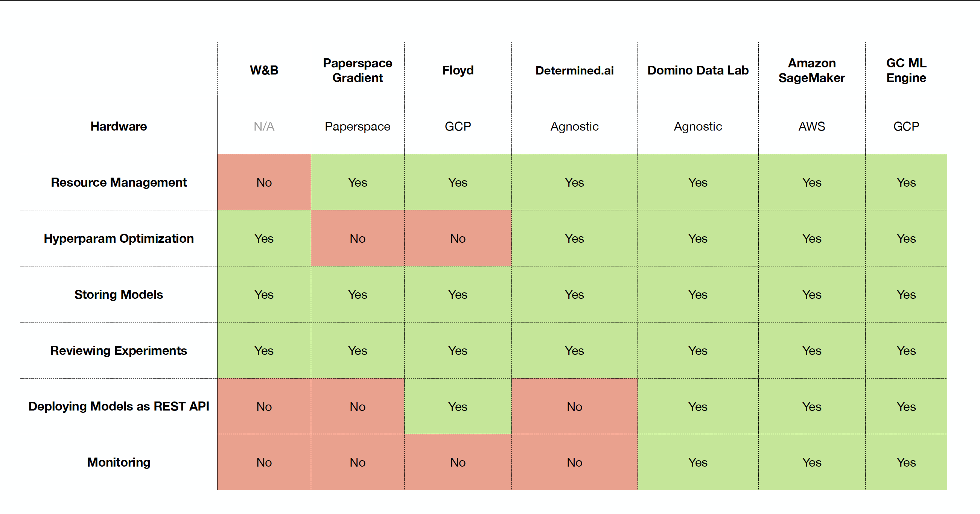Select the Hardware row label
Viewport: 980px width, 514px height.
coord(119,126)
